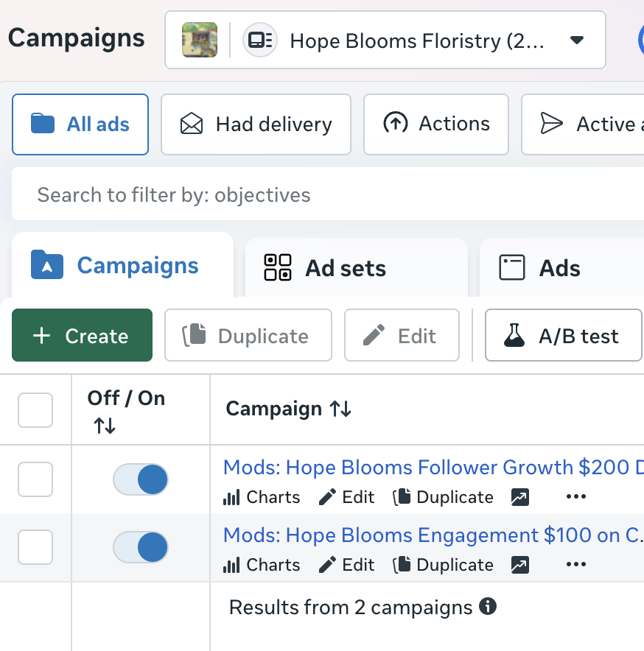Open the trend graph icon for Follower Growth
Viewport: 644px width, 651px height.
[x=519, y=497]
